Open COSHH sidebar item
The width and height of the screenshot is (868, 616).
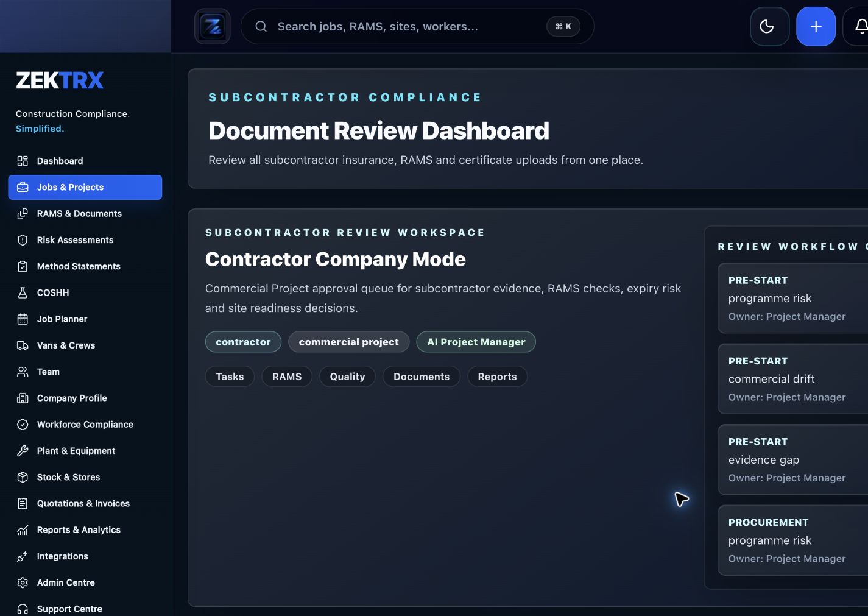(x=85, y=292)
